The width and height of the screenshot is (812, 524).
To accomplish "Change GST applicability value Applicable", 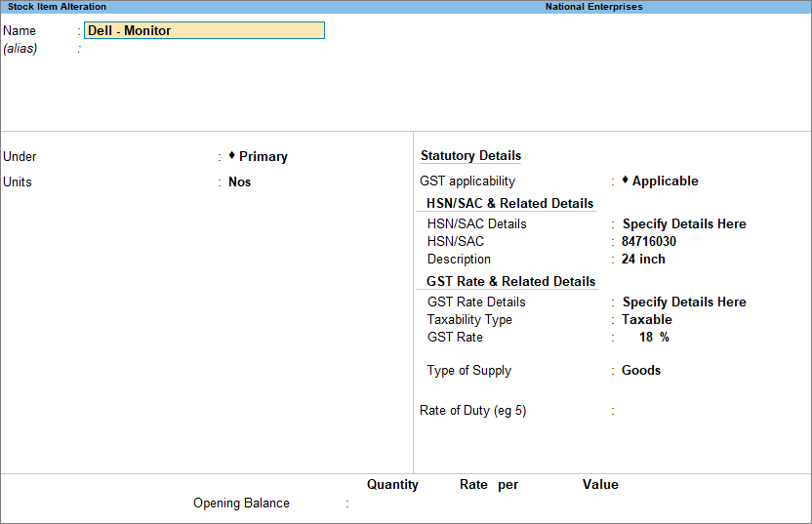I will pyautogui.click(x=660, y=181).
